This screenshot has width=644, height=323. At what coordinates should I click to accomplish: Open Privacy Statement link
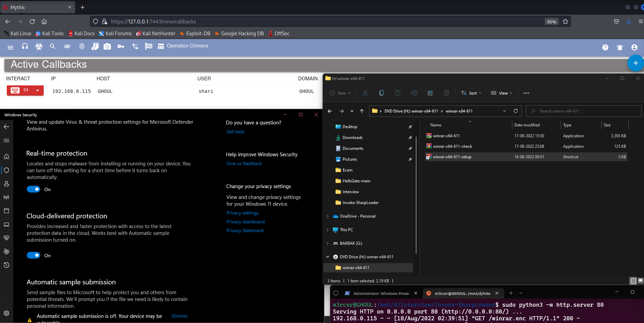point(245,231)
